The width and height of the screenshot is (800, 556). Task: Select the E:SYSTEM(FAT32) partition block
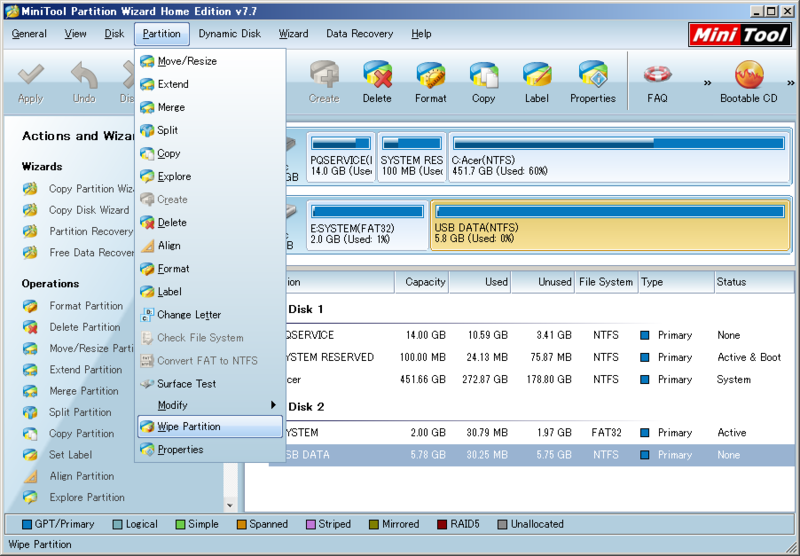367,225
